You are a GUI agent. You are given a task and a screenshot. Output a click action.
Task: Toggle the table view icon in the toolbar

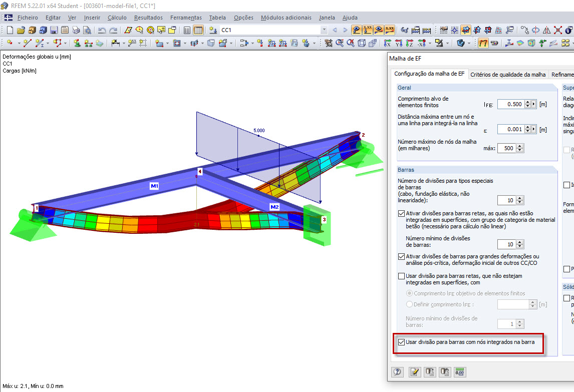[x=198, y=30]
